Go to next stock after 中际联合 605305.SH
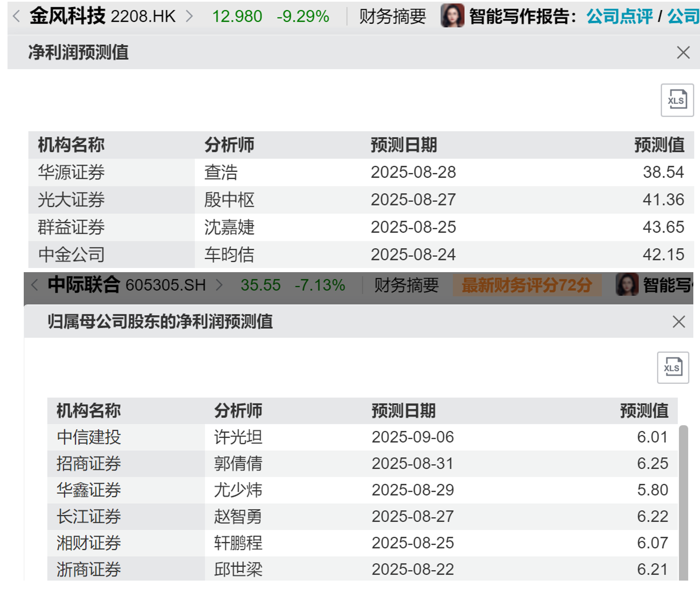Viewport: 700px width, 591px height. point(219,285)
